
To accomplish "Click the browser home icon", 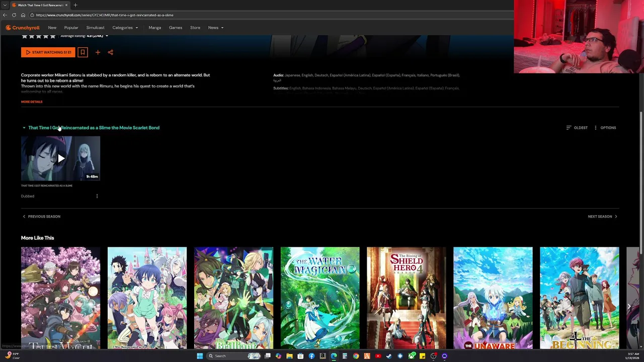I will pyautogui.click(x=23, y=15).
